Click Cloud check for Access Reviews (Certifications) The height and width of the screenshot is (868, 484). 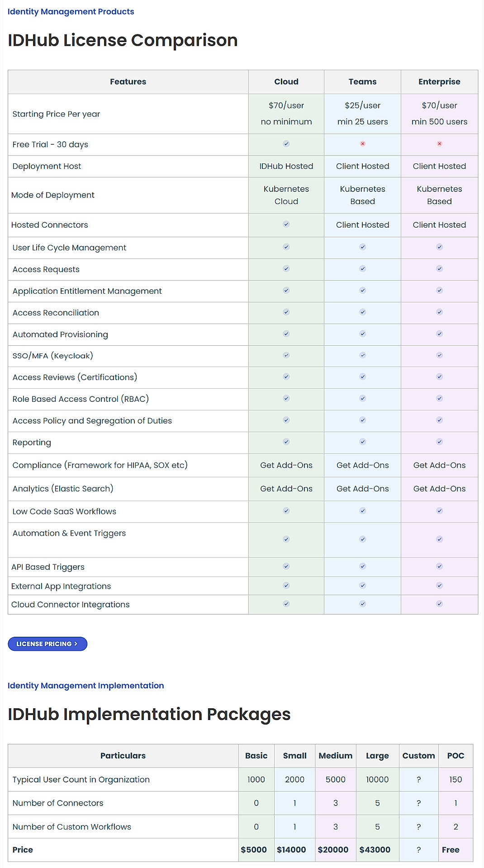pyautogui.click(x=286, y=377)
